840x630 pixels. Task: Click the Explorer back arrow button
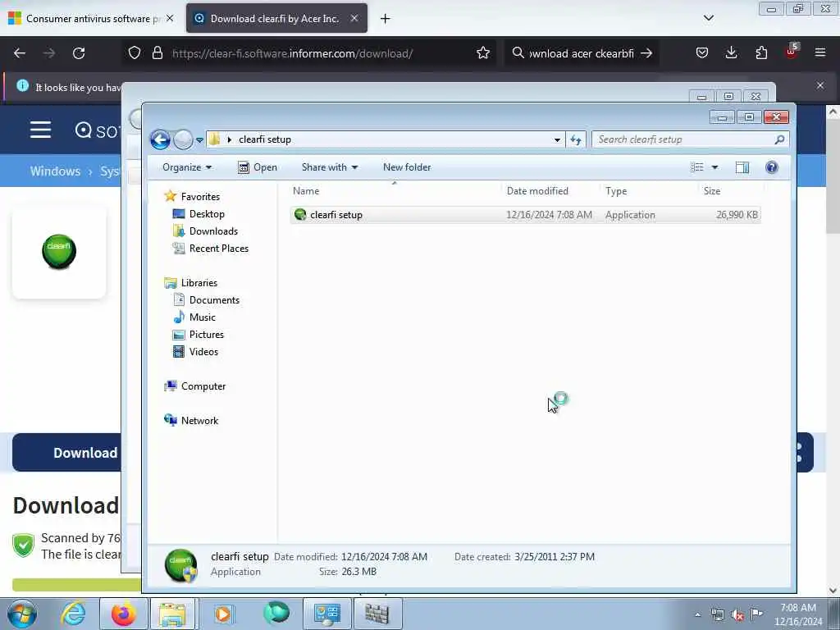pyautogui.click(x=160, y=139)
